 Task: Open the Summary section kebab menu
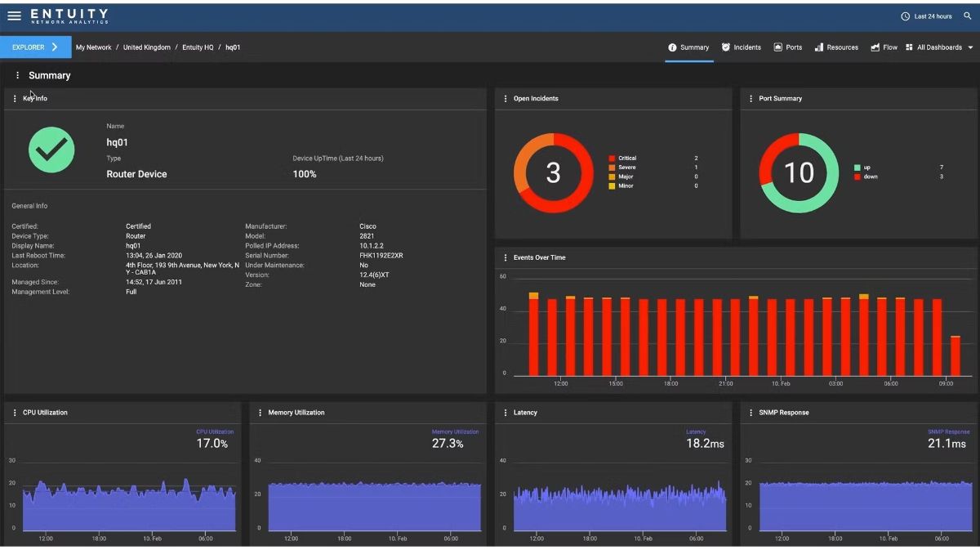[x=17, y=75]
